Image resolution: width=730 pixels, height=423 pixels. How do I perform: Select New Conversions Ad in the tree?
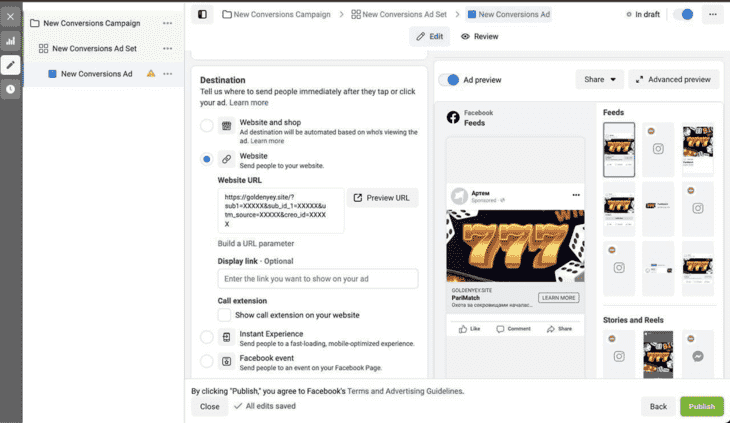(x=97, y=74)
